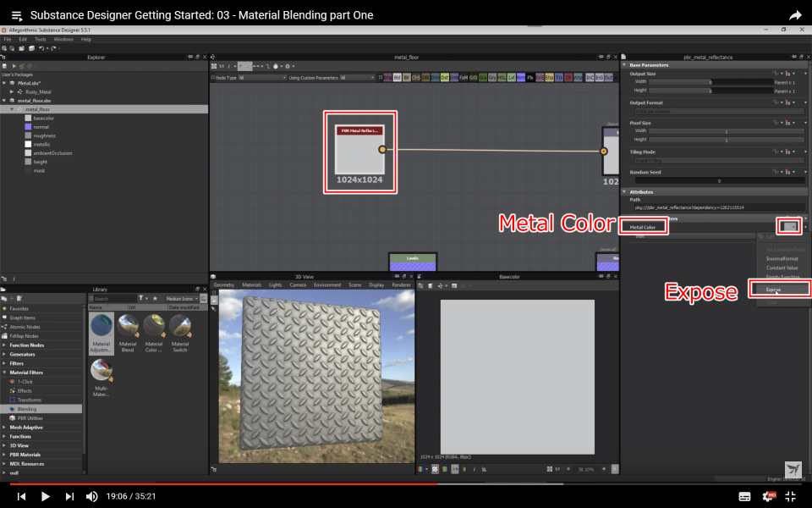812x508 pixels.
Task: Click the Favorites star filter in Library
Action: (x=154, y=299)
